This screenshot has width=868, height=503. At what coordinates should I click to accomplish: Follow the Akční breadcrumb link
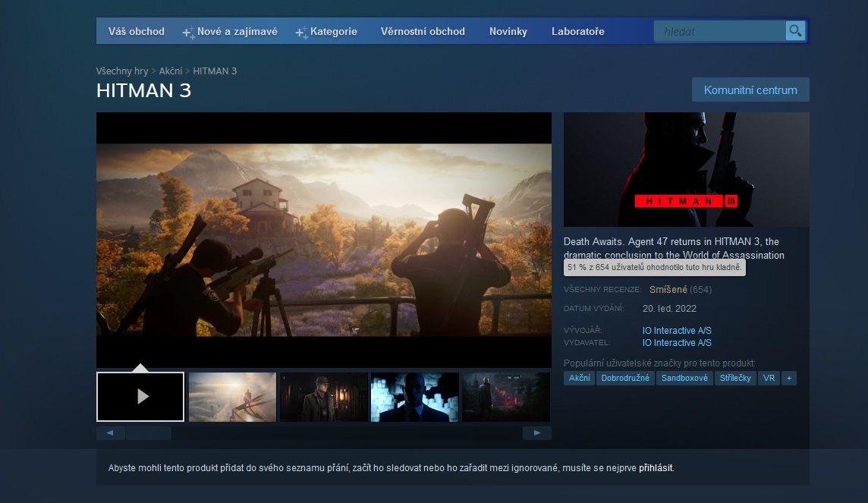[171, 71]
